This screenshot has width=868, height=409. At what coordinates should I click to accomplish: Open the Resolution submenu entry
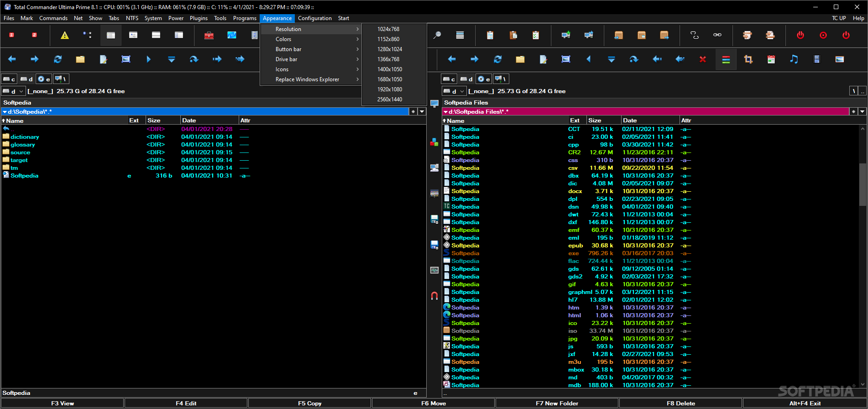tap(311, 29)
